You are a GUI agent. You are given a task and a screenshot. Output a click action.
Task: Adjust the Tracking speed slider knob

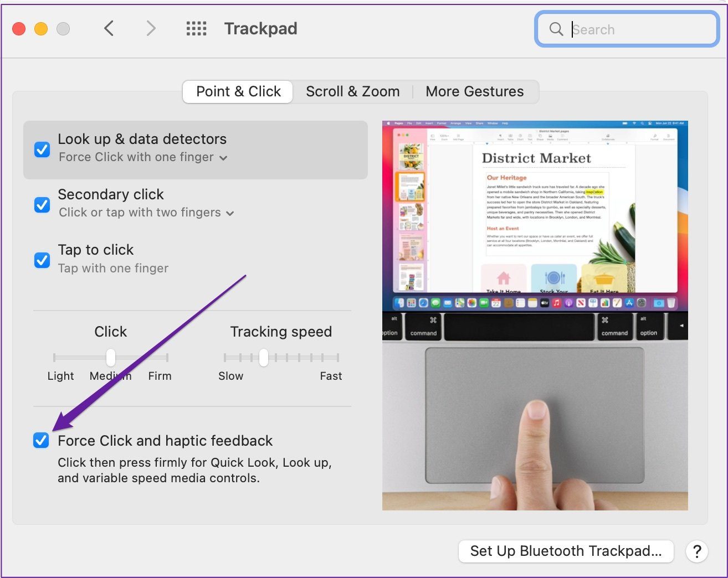(x=264, y=358)
